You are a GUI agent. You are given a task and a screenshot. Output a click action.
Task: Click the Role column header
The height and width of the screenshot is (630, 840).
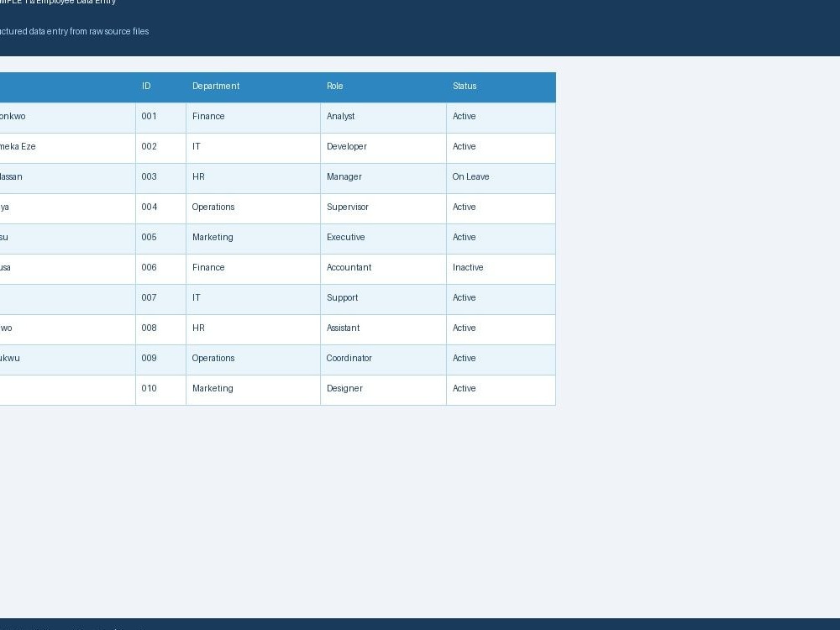(383, 87)
